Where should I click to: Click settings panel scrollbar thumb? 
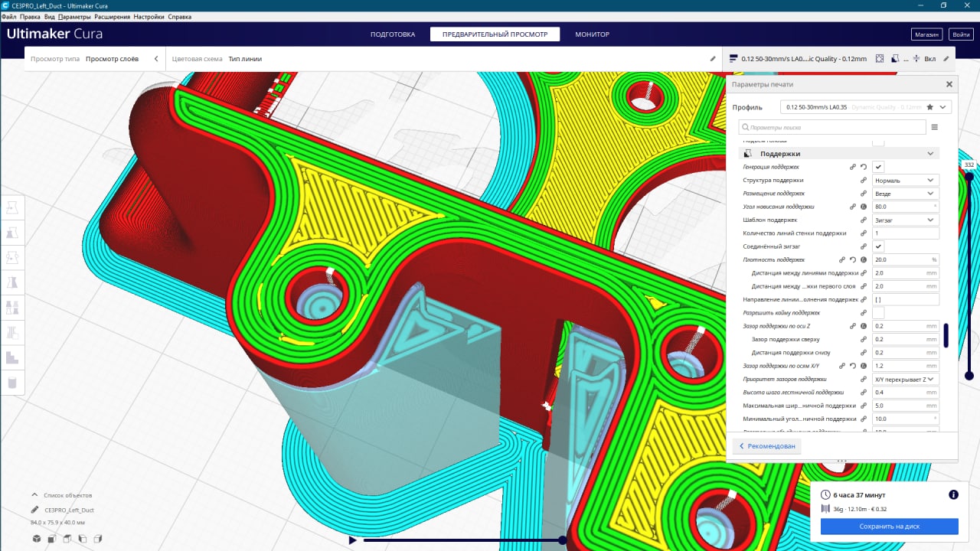(946, 335)
